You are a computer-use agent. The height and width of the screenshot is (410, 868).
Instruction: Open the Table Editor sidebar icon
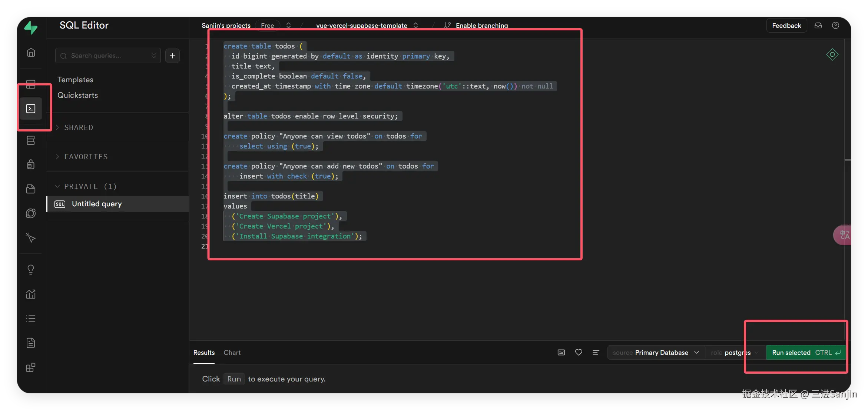click(31, 84)
